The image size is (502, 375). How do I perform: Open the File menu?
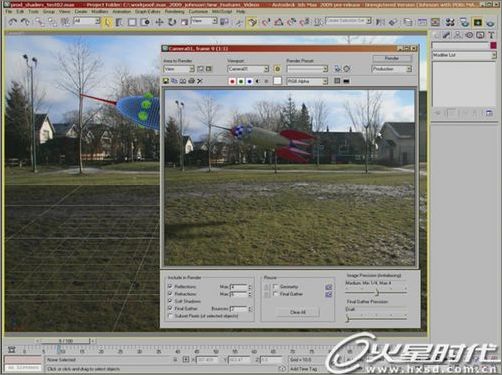(9, 11)
